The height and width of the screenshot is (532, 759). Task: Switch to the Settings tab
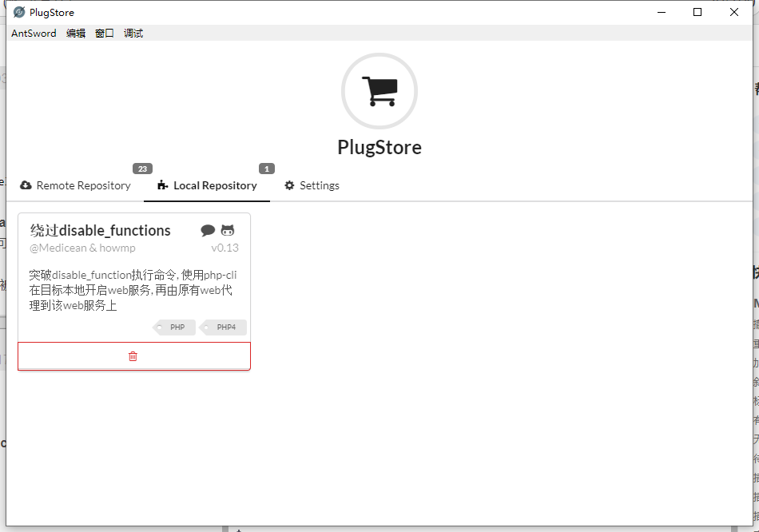tap(319, 185)
